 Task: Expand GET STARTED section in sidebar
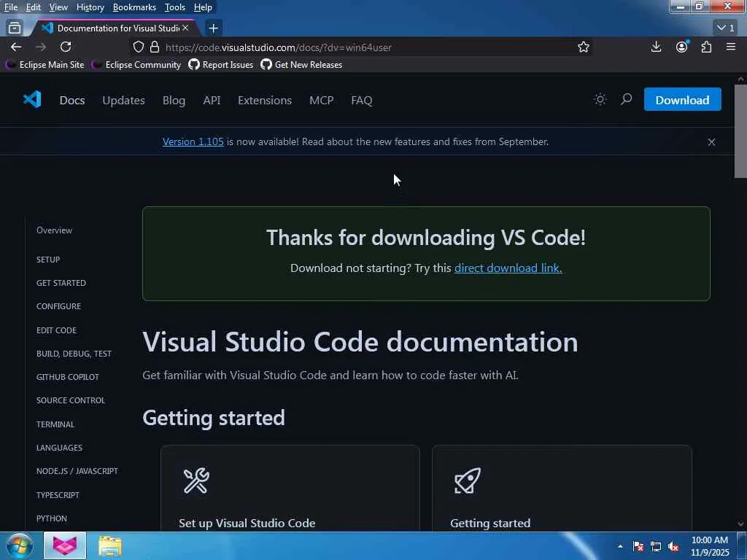61,283
